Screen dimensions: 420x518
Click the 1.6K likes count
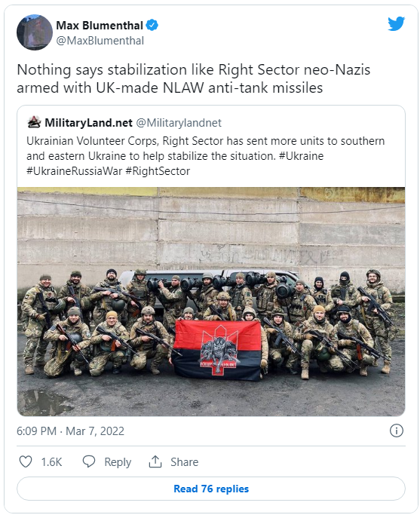pyautogui.click(x=51, y=462)
